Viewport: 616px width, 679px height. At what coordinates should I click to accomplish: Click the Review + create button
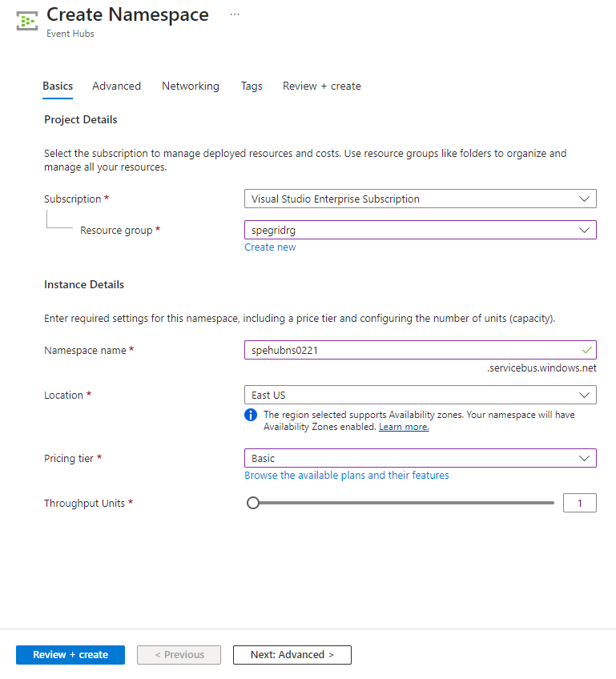70,655
